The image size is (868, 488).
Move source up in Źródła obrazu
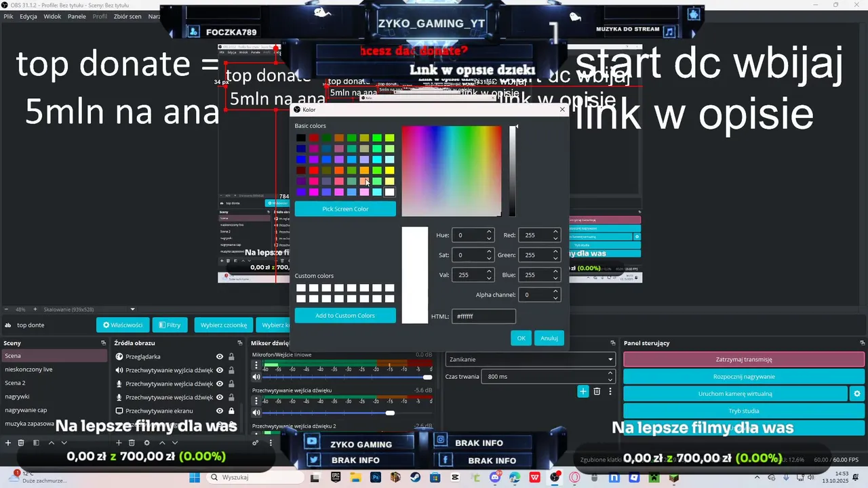(x=161, y=443)
